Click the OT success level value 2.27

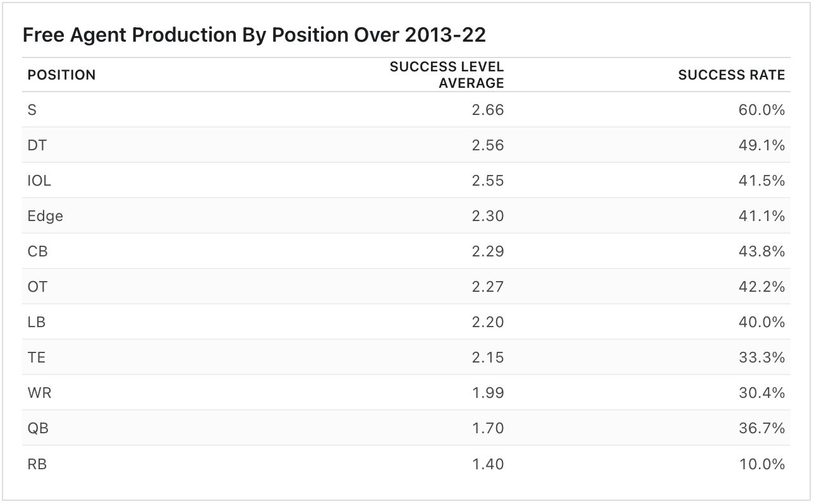(487, 287)
